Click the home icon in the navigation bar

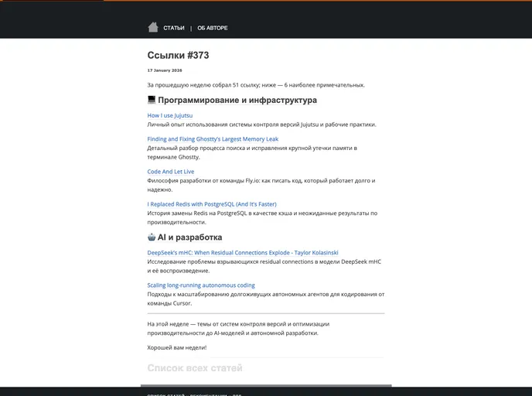click(x=153, y=27)
